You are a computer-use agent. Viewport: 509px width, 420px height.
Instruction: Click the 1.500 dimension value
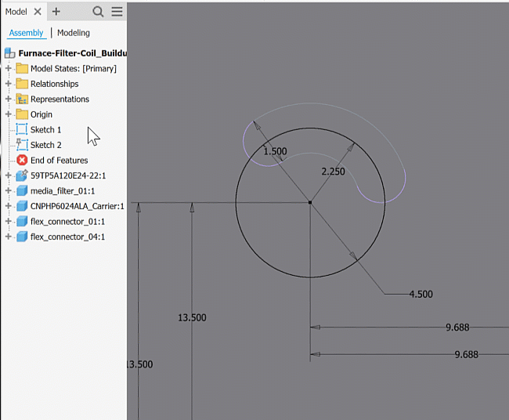(x=275, y=151)
